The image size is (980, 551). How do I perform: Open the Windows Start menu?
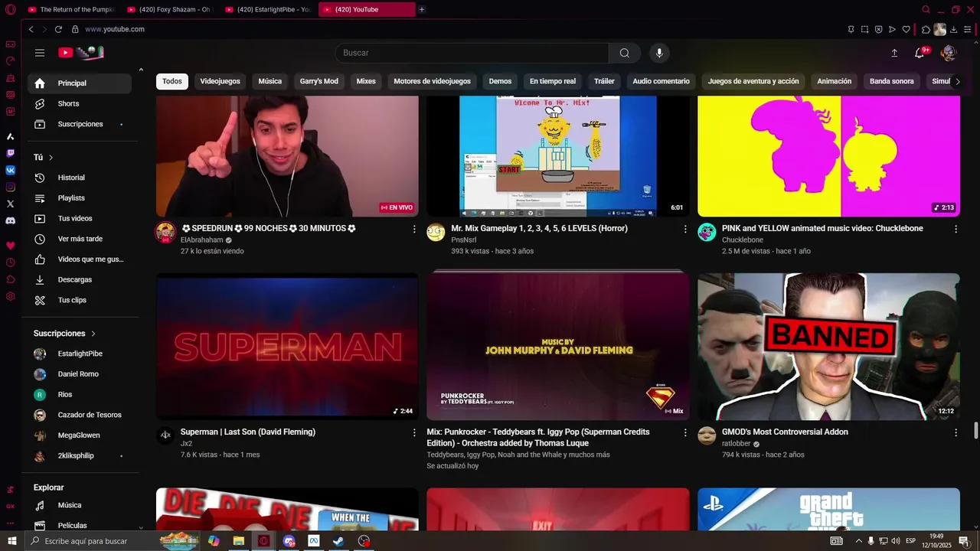pos(11,541)
